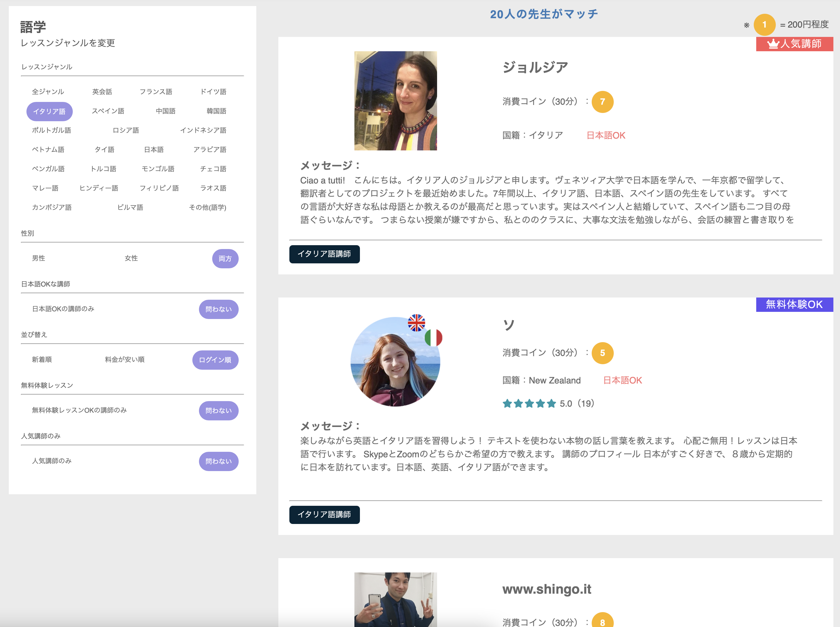Sort by 料金が安い順
Image resolution: width=840 pixels, height=627 pixels.
[125, 360]
